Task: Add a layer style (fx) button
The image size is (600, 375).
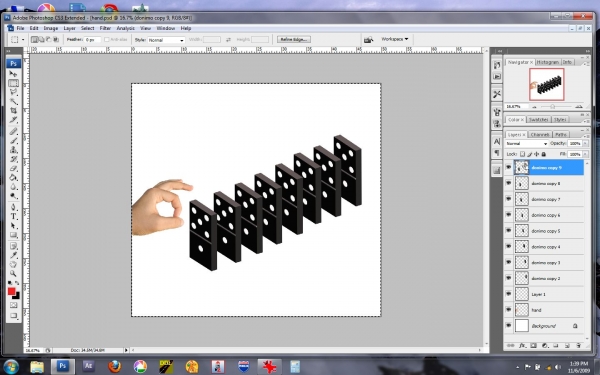Action: pyautogui.click(x=522, y=346)
